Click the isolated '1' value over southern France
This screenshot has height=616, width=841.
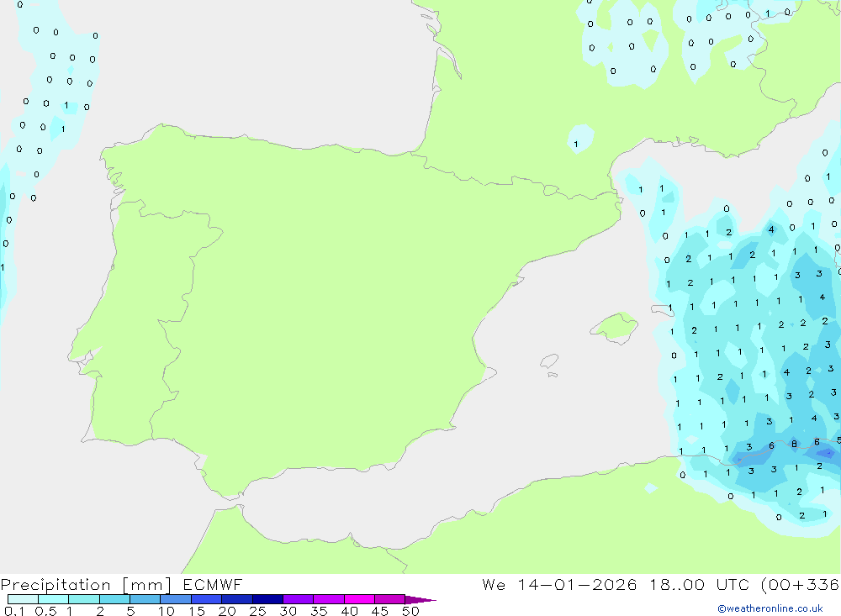pyautogui.click(x=576, y=145)
